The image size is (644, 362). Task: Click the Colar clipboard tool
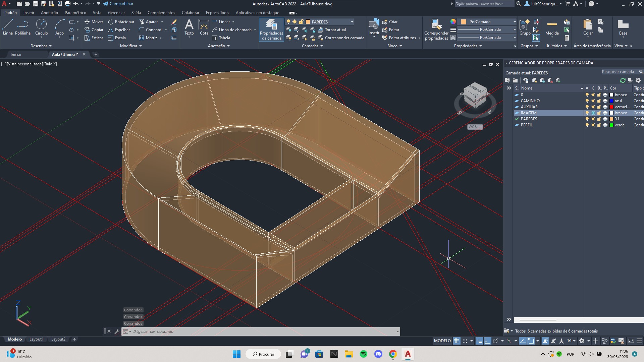tap(588, 27)
